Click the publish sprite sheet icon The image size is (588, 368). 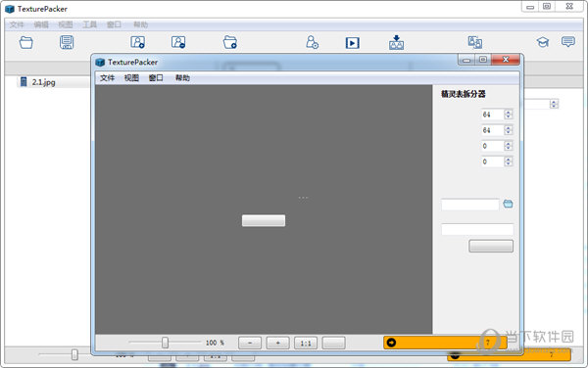point(396,42)
